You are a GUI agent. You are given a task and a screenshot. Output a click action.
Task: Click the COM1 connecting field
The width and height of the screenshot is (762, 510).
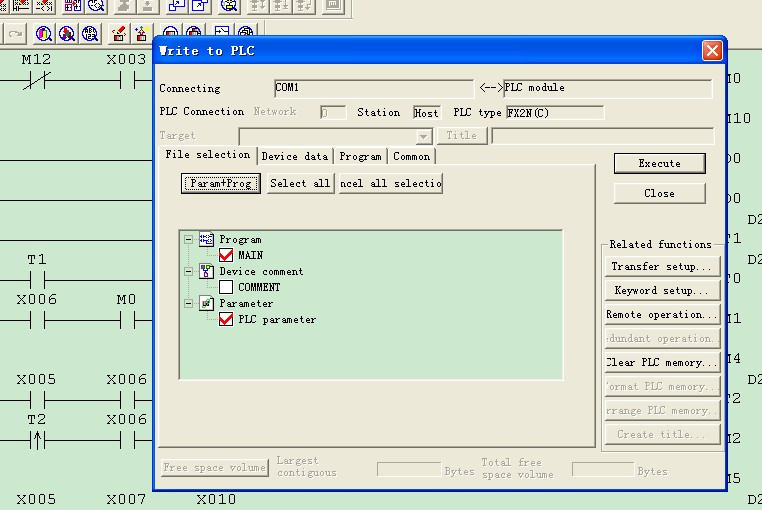point(373,88)
